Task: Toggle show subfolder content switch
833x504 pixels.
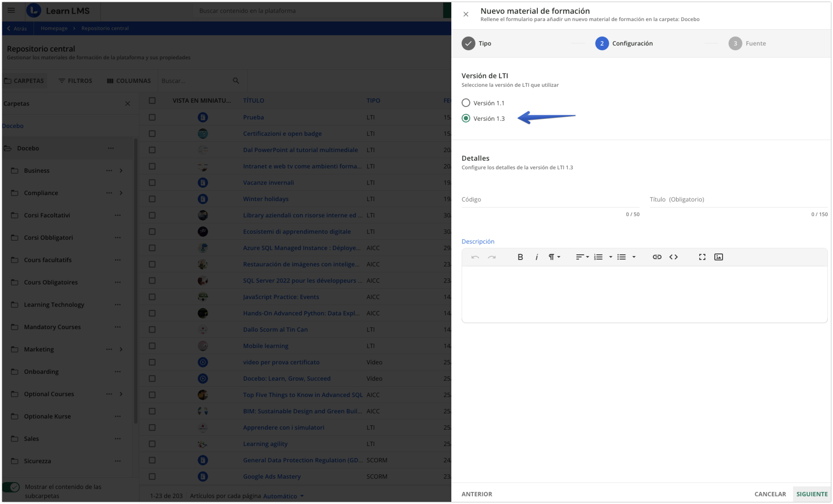Action: pyautogui.click(x=11, y=487)
